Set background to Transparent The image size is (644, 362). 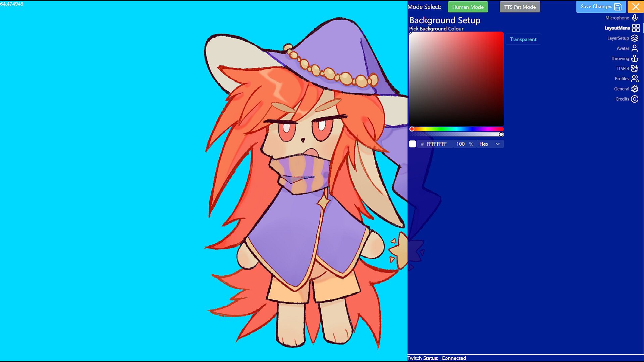pyautogui.click(x=523, y=39)
